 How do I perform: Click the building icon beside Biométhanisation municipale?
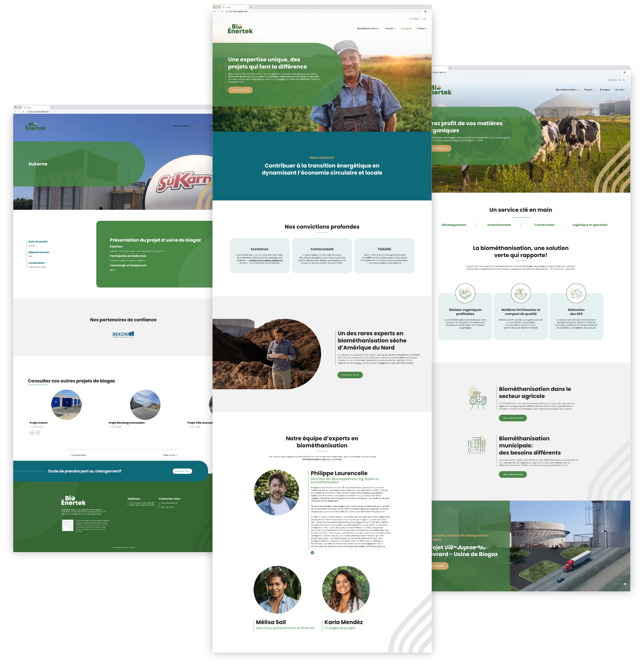(477, 445)
